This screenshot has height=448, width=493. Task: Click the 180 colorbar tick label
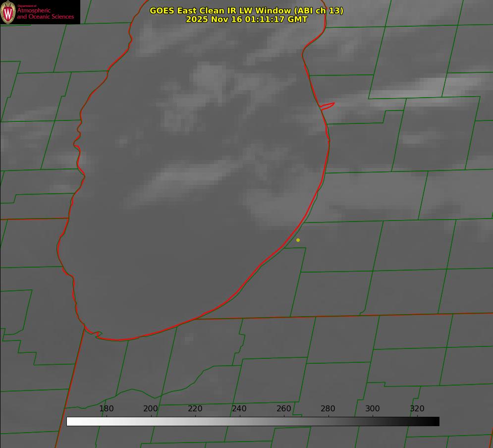pyautogui.click(x=107, y=409)
